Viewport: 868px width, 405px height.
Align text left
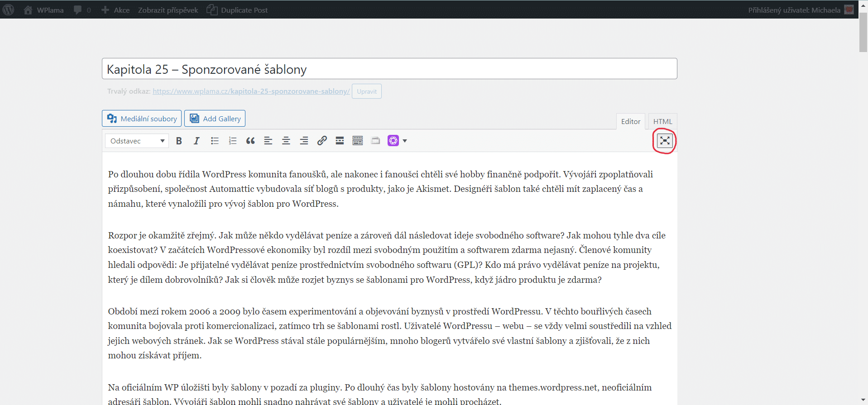[268, 141]
